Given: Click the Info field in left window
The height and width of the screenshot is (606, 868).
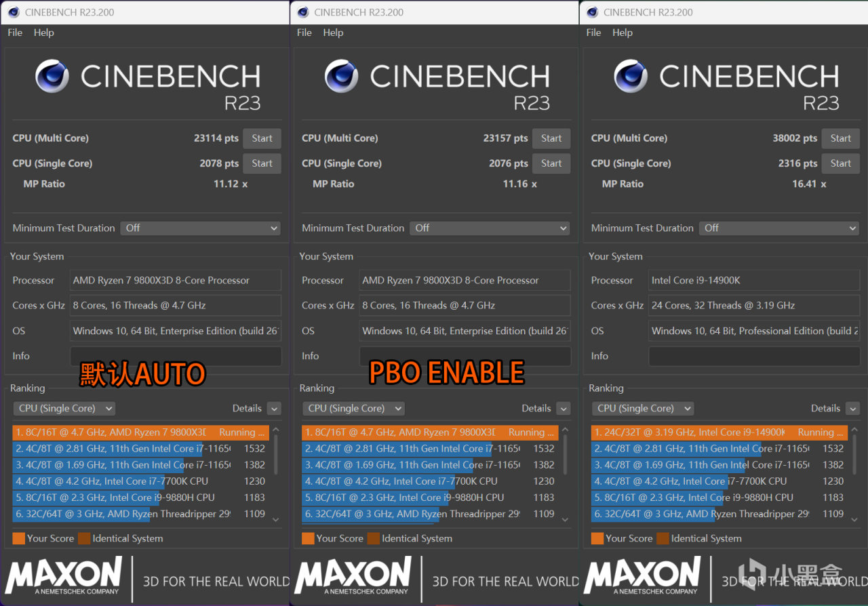Looking at the screenshot, I should tap(175, 356).
